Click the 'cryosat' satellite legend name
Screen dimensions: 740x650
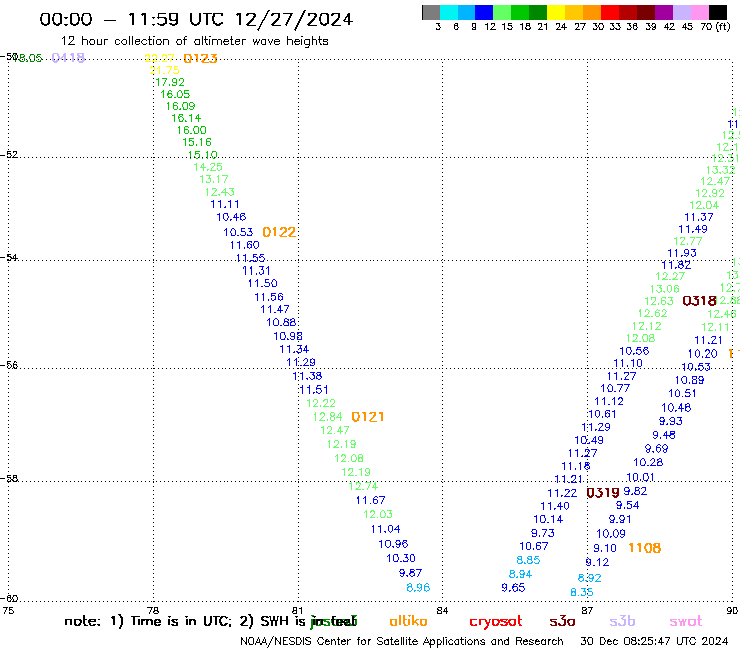point(496,622)
